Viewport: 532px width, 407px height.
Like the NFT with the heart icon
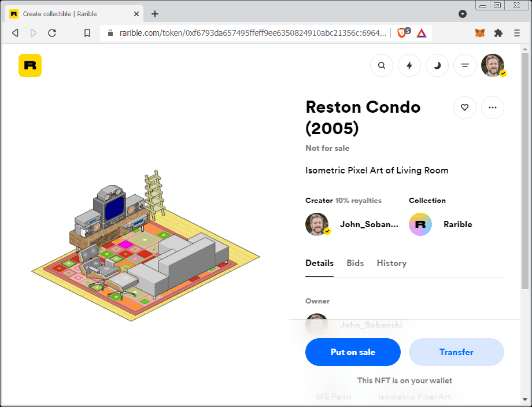click(x=464, y=108)
